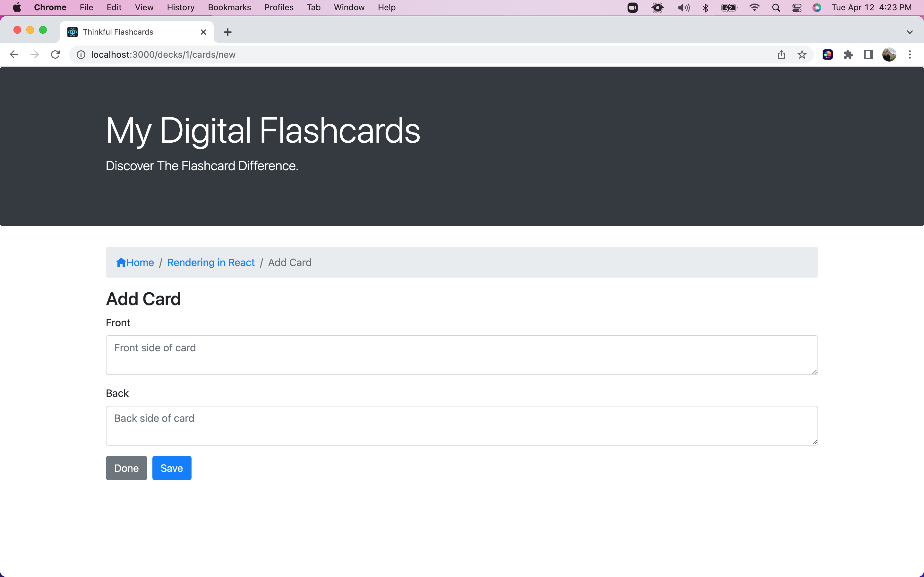Click the home icon in breadcrumb
Viewport: 924px width, 577px height.
click(x=121, y=262)
